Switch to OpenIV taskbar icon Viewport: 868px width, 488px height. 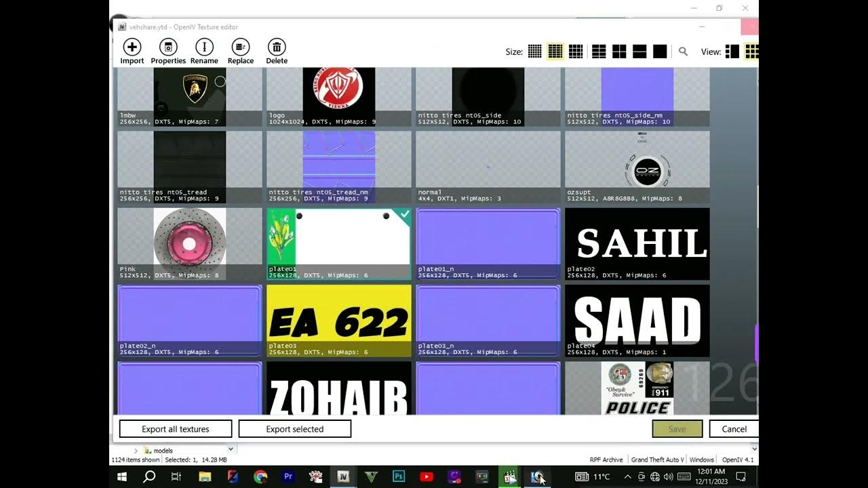coord(343,476)
